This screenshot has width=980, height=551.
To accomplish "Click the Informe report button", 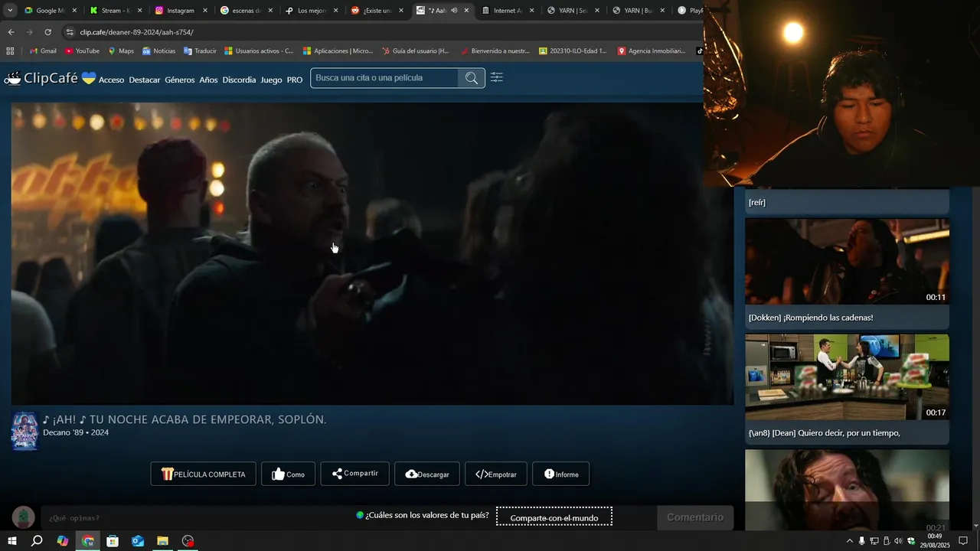I will pyautogui.click(x=560, y=474).
